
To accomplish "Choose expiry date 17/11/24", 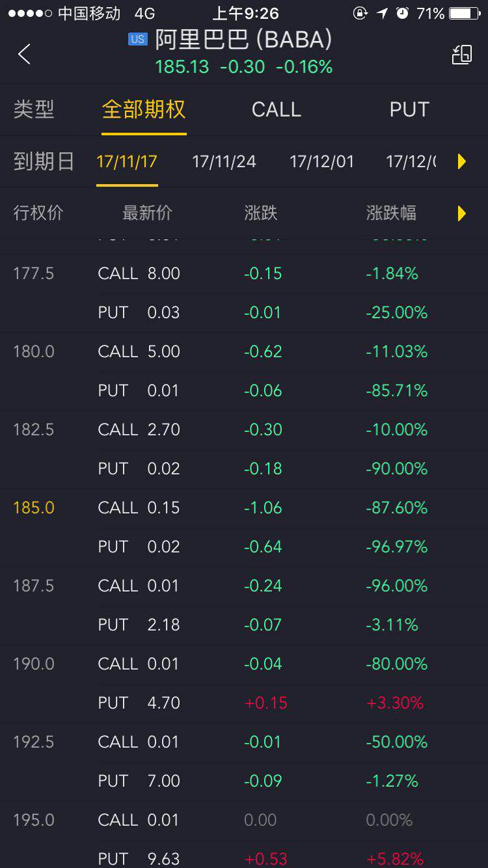I will coord(224,161).
